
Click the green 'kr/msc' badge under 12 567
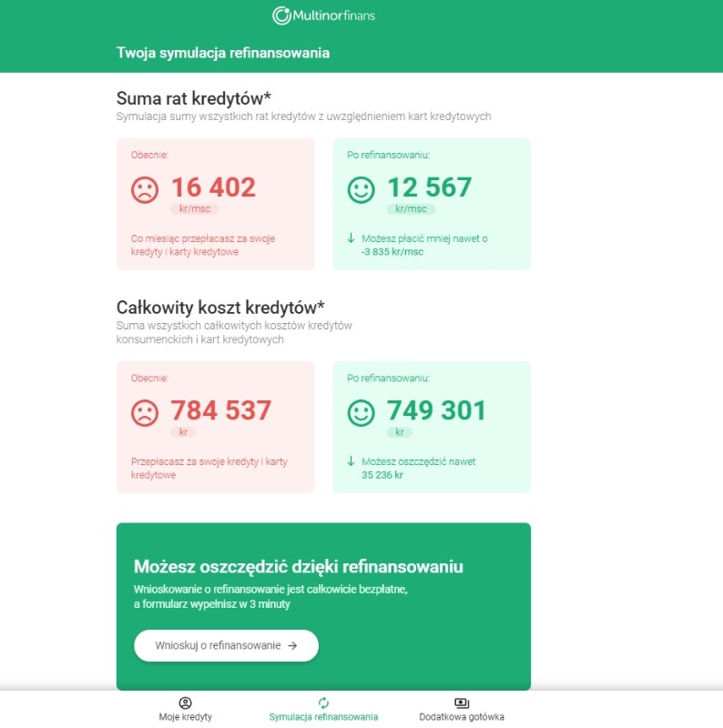[411, 209]
